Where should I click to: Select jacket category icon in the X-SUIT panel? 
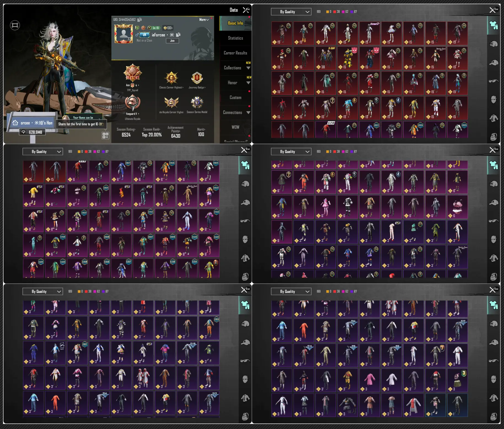click(494, 118)
